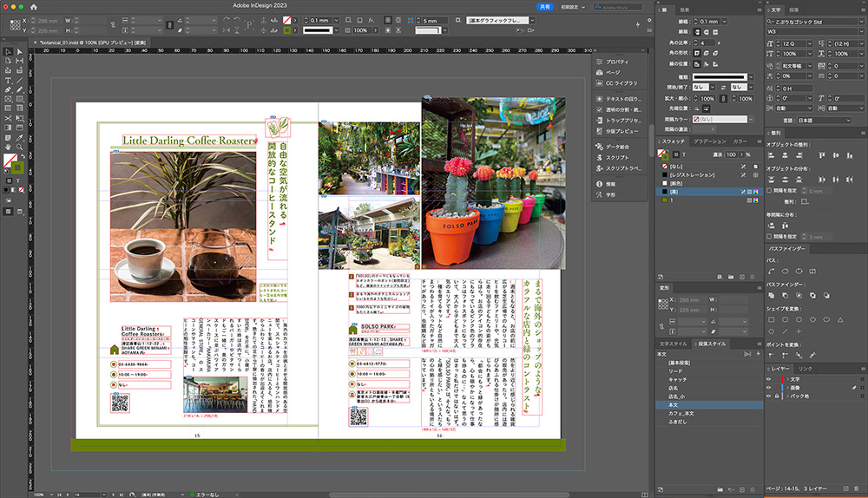Select paragraph style ふきだし
Screen dimensions: 868x498
click(x=709, y=422)
